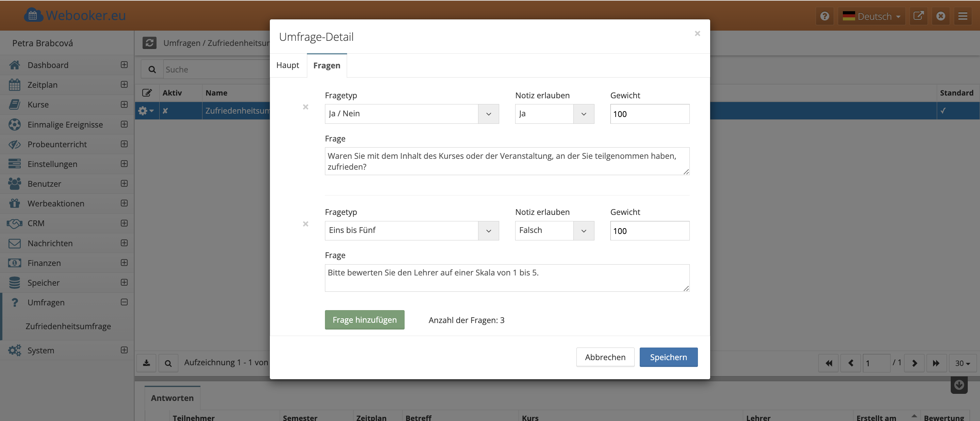Expand Dashboard plus toggle
The image size is (980, 421).
[124, 65]
